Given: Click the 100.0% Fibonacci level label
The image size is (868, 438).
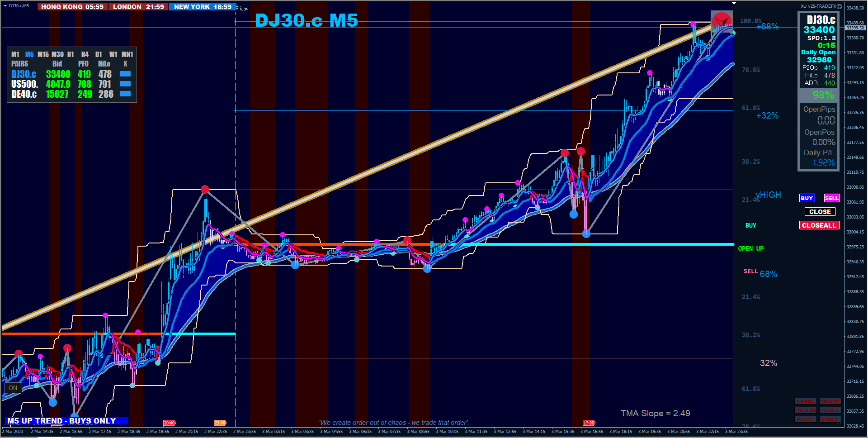Looking at the screenshot, I should (750, 21).
